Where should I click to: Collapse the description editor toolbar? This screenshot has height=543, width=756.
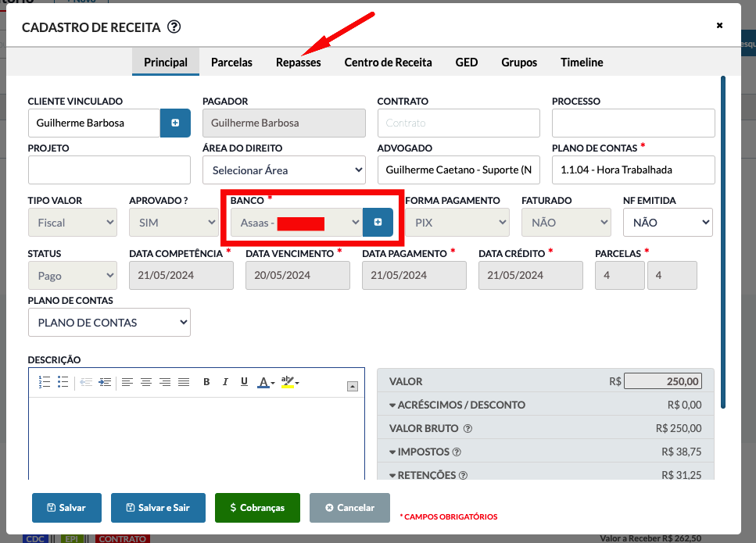353,387
